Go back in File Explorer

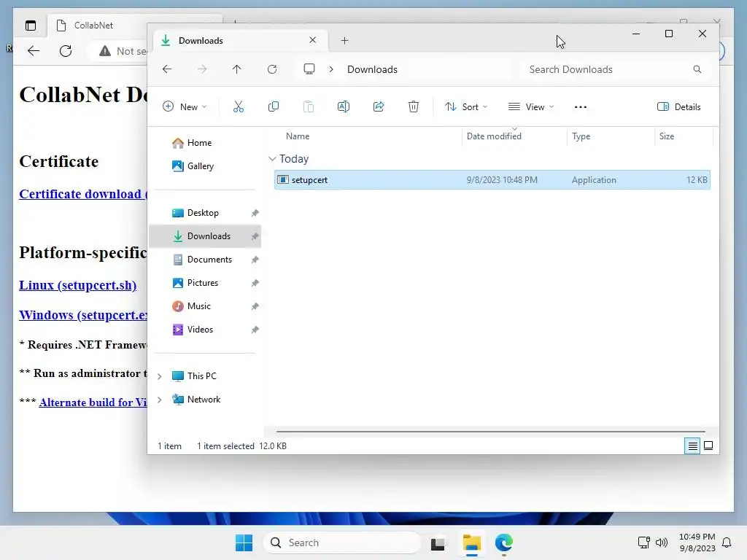(x=167, y=69)
